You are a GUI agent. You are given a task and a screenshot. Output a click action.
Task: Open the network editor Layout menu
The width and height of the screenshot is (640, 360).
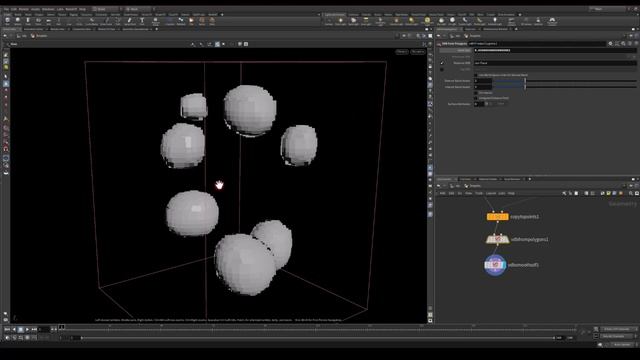(x=491, y=193)
